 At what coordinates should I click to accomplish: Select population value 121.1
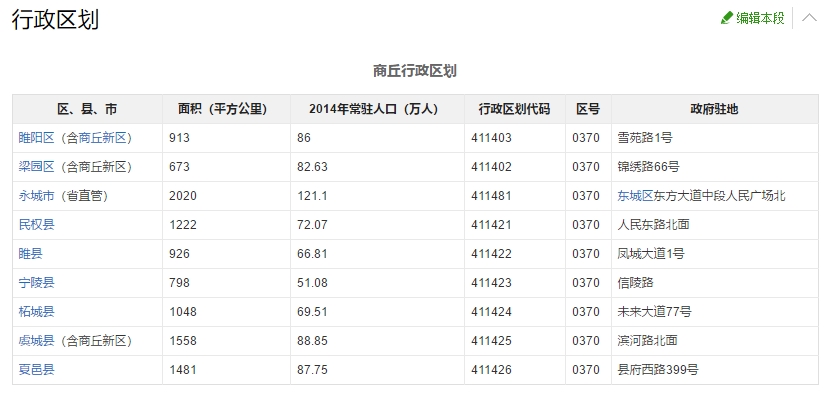point(312,196)
